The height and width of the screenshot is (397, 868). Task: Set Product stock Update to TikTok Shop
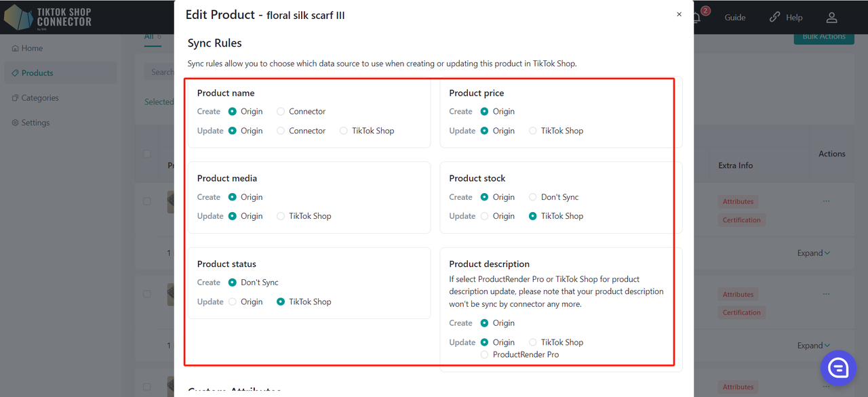tap(533, 216)
